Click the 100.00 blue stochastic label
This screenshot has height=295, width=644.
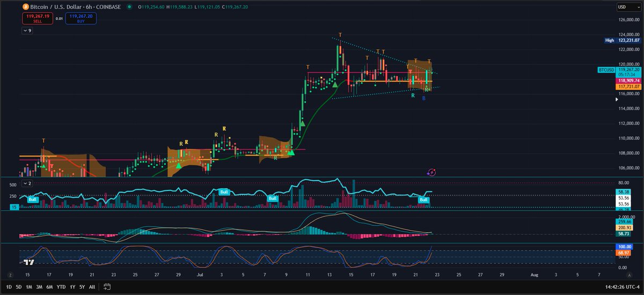click(624, 246)
